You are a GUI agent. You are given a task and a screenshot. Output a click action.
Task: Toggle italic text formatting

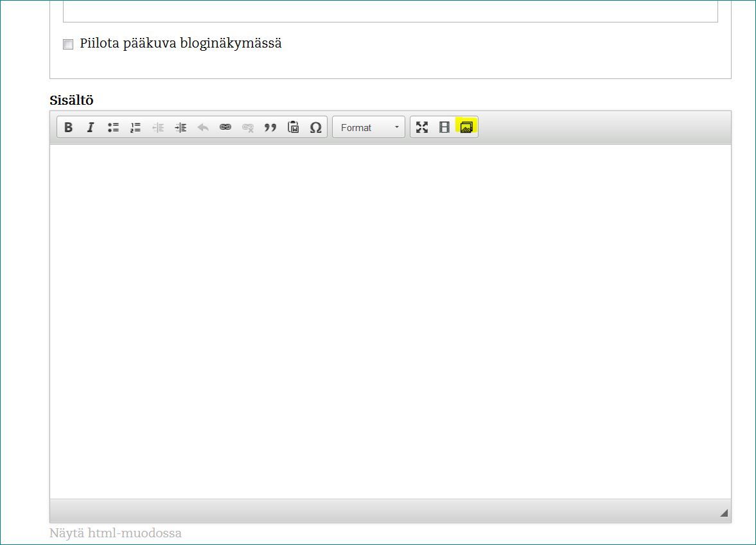[x=91, y=127]
